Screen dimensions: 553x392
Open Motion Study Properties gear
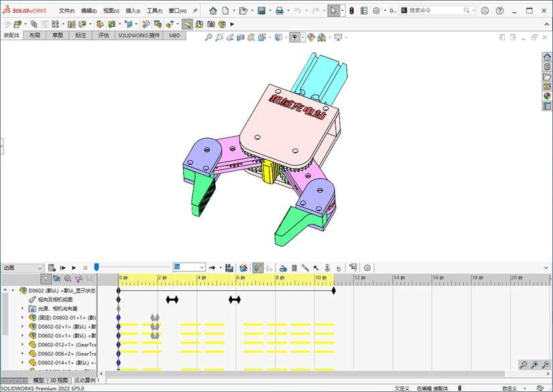point(367,267)
